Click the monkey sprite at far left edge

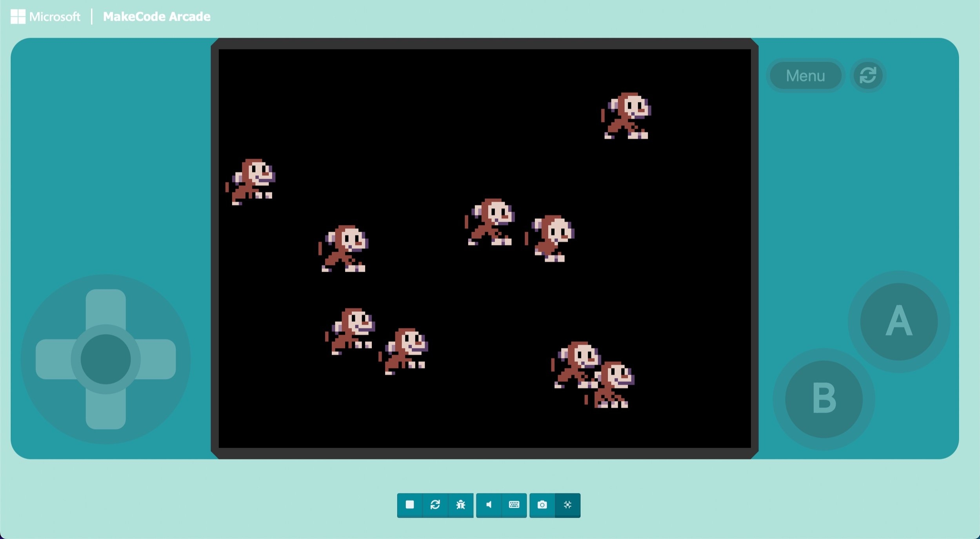[251, 181]
